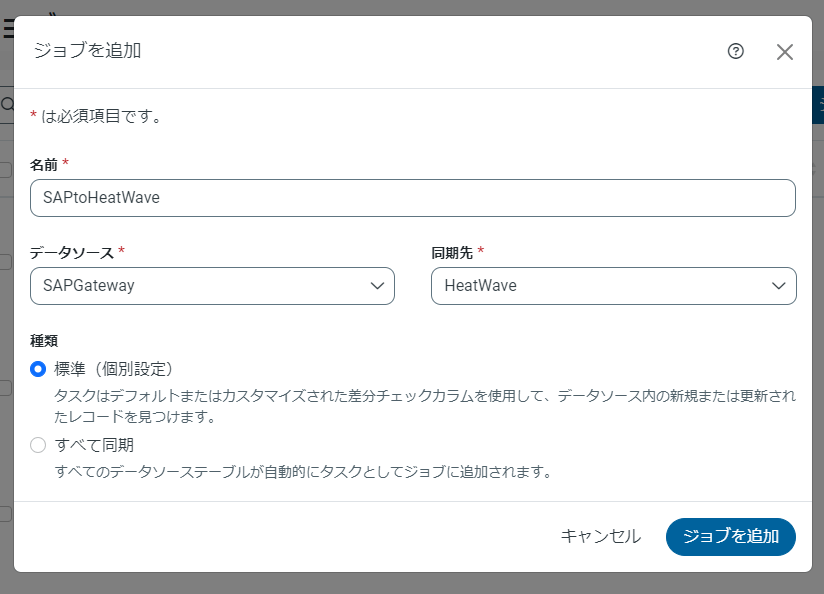This screenshot has height=594, width=824.
Task: Expand the SAPGateway combo box chevron
Action: 379,286
